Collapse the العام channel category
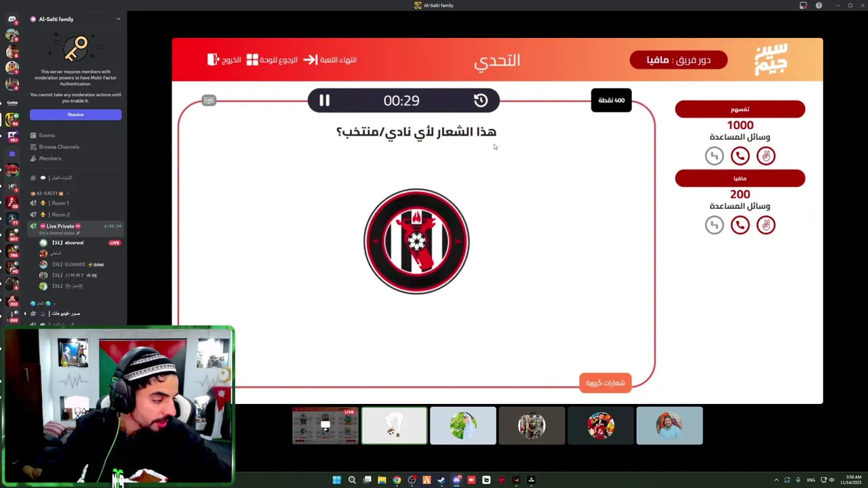 tap(42, 304)
